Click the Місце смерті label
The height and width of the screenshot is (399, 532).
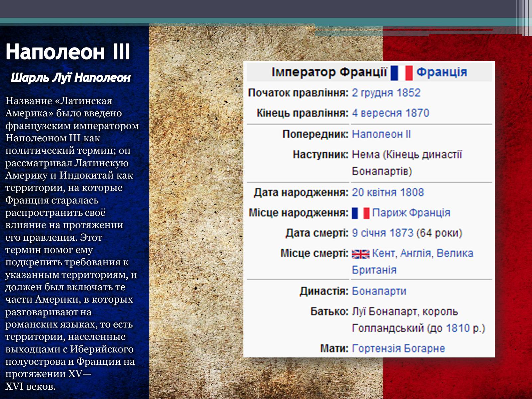point(315,253)
